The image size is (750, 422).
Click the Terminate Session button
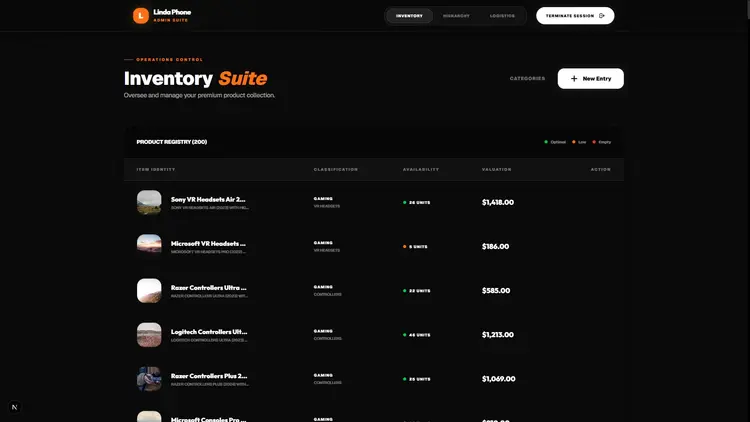[x=575, y=16]
